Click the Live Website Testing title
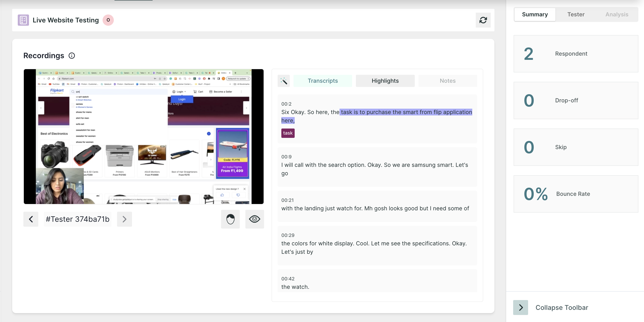 [66, 20]
